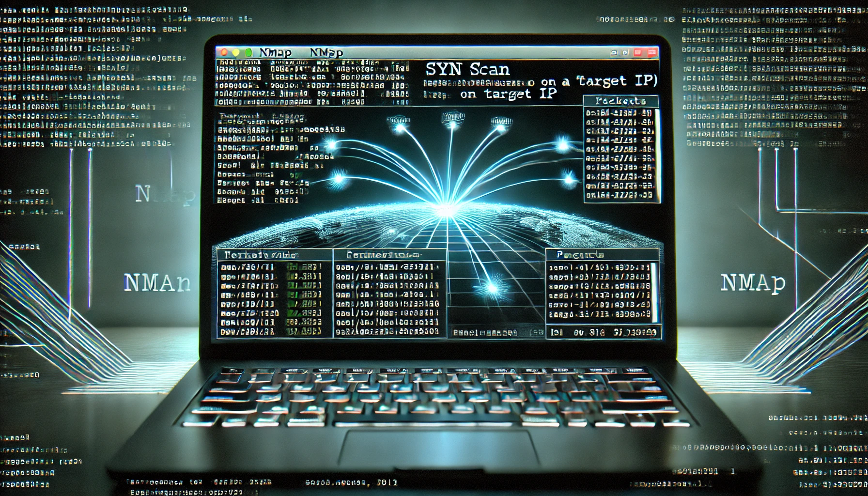
Task: Switch to the NMap tab farthest from the green dot
Action: click(326, 53)
